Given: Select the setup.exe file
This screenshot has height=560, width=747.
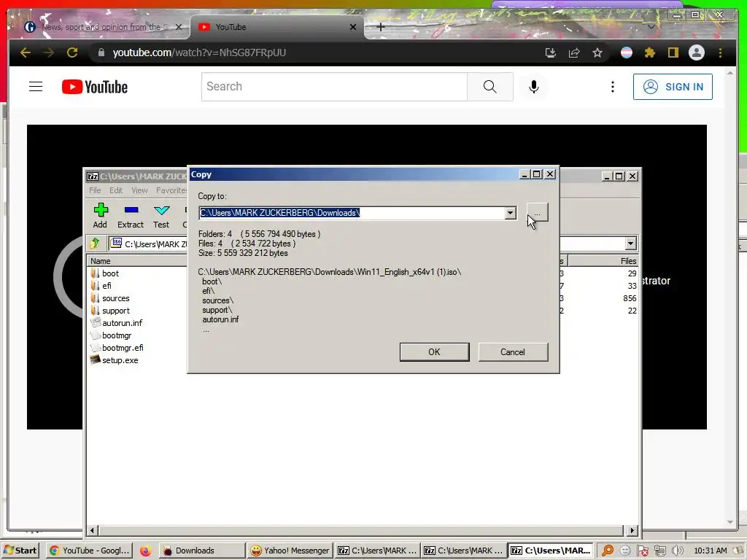Looking at the screenshot, I should tap(120, 360).
